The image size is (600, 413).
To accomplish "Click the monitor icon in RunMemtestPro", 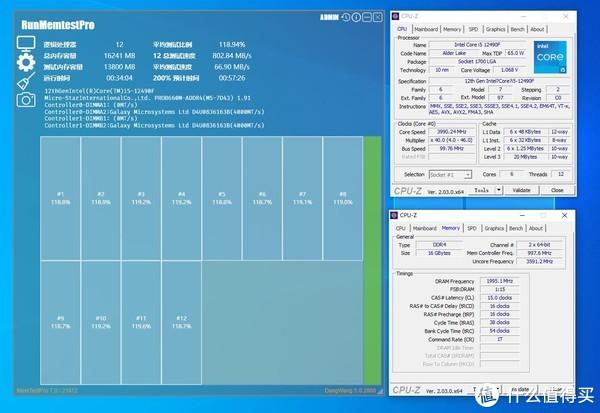I will pos(26,44).
